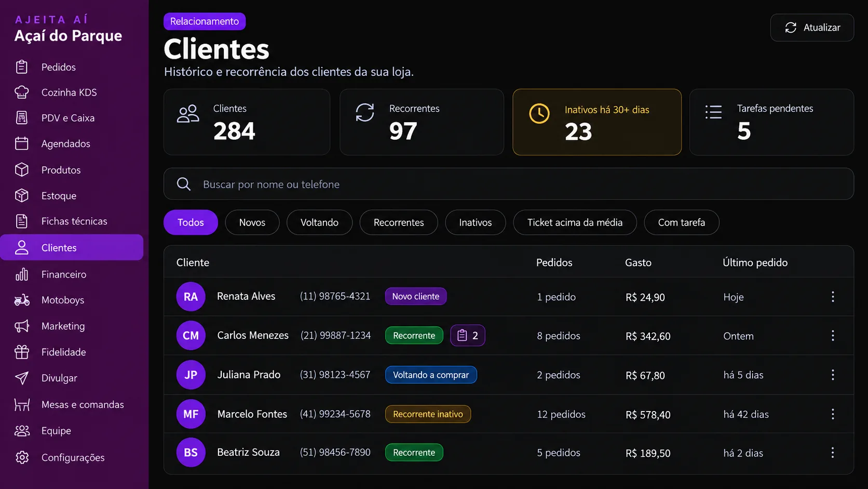Click the search magnifier icon
Screen dimensions: 868x489
click(x=184, y=184)
